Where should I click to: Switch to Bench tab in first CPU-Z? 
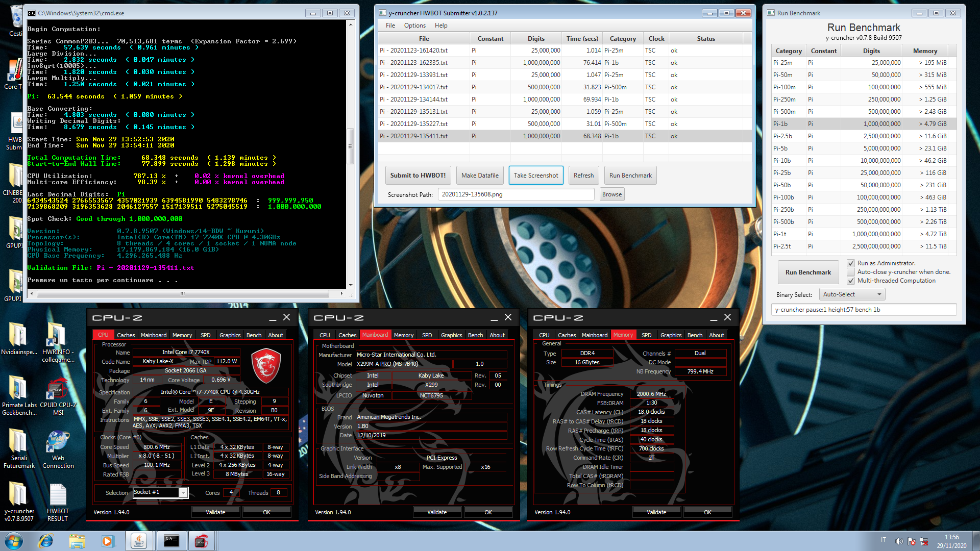click(254, 335)
